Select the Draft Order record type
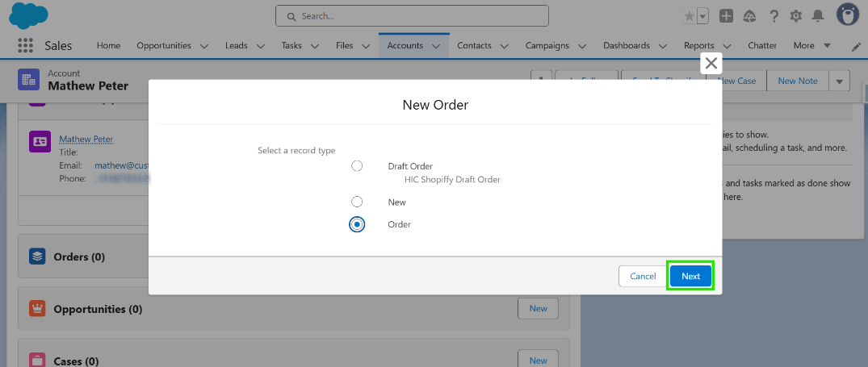The height and width of the screenshot is (367, 868). coord(357,166)
